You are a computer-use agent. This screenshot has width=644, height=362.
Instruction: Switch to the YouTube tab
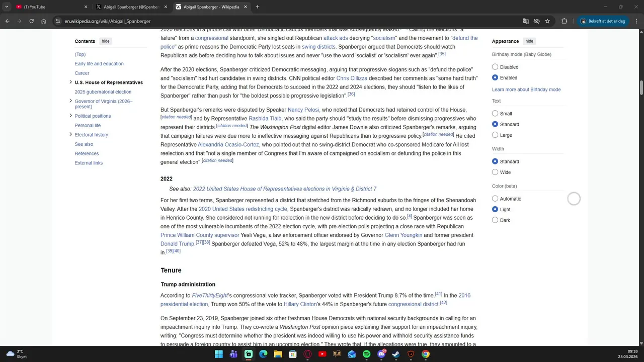pyautogui.click(x=51, y=7)
